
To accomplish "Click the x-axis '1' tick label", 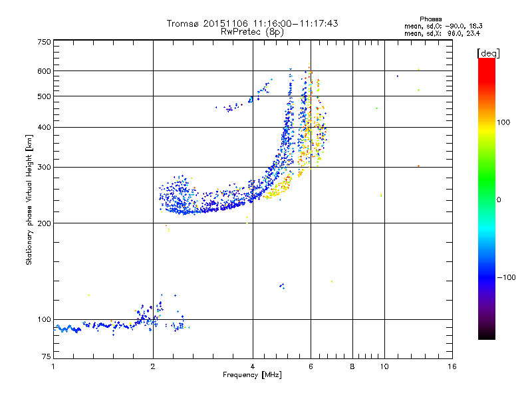I will pos(53,366).
